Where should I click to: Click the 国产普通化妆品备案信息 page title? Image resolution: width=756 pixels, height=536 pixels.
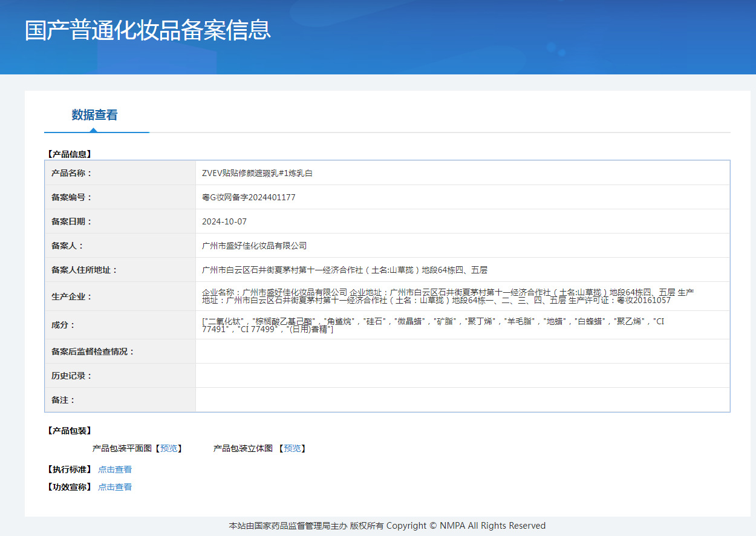point(148,30)
